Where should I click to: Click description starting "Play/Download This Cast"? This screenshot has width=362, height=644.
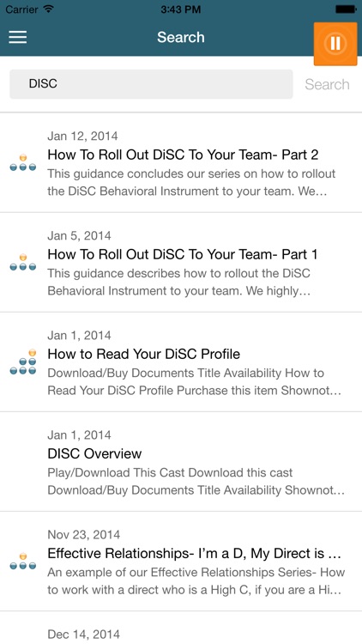196,482
